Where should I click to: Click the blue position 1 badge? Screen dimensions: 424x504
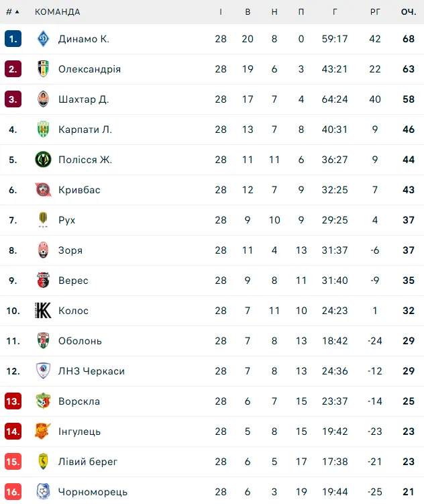(x=13, y=39)
